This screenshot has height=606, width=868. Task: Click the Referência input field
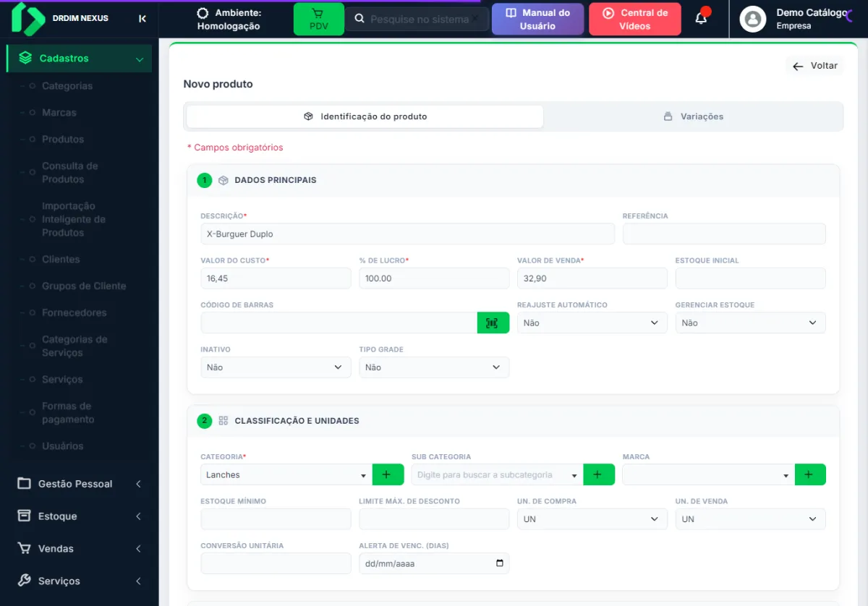tap(724, 234)
